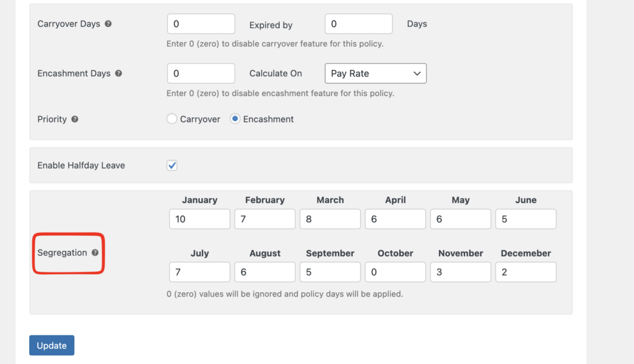This screenshot has height=364, width=634.
Task: Select the Encashment priority radio button
Action: (235, 119)
